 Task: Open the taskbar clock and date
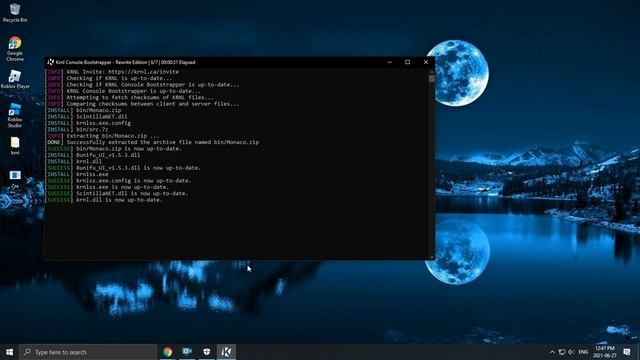click(604, 352)
